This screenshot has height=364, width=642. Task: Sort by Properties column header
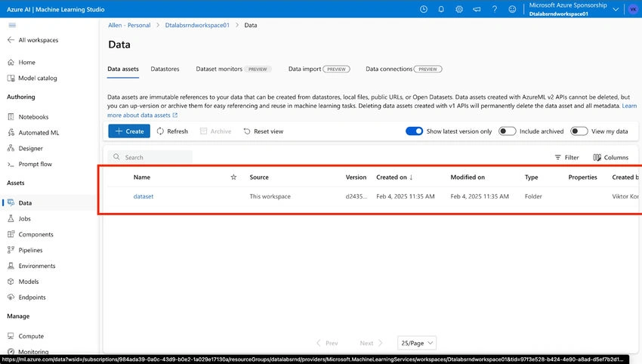coord(582,177)
